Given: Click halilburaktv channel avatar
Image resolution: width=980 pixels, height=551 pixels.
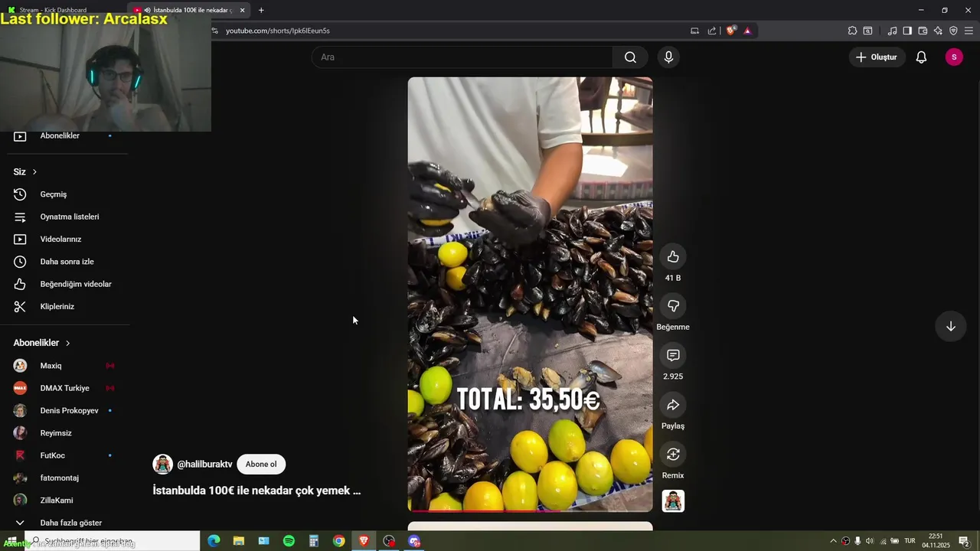Looking at the screenshot, I should (x=162, y=465).
